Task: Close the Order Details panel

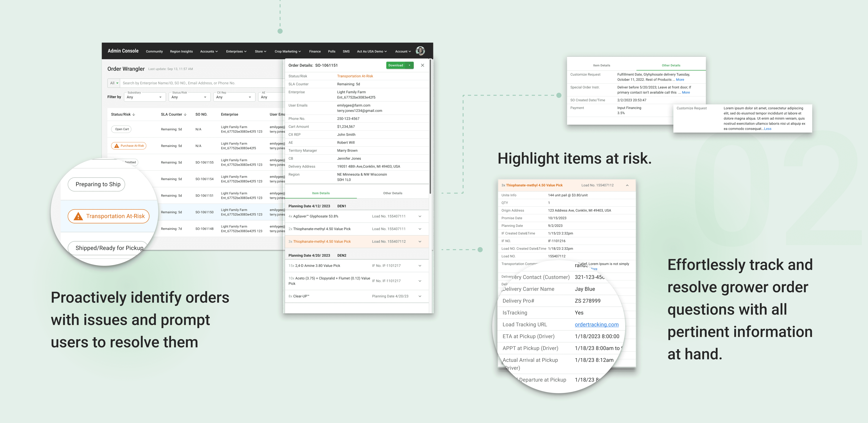Action: click(x=422, y=65)
